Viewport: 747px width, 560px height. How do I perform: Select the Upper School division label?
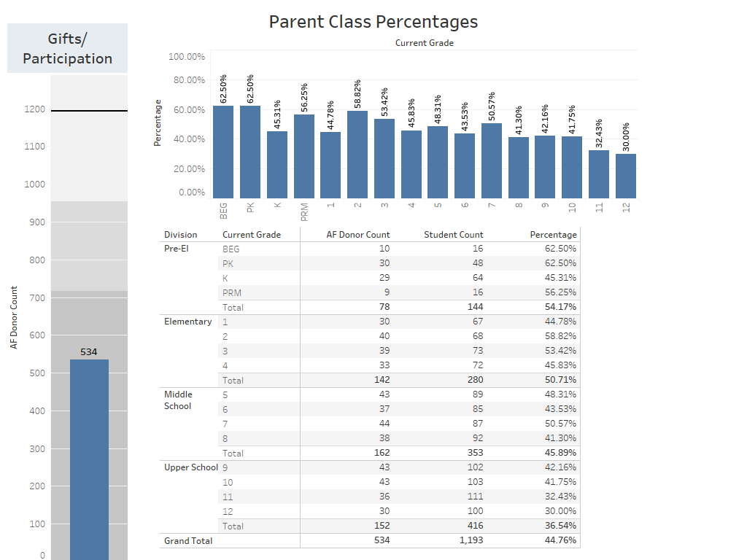point(190,467)
